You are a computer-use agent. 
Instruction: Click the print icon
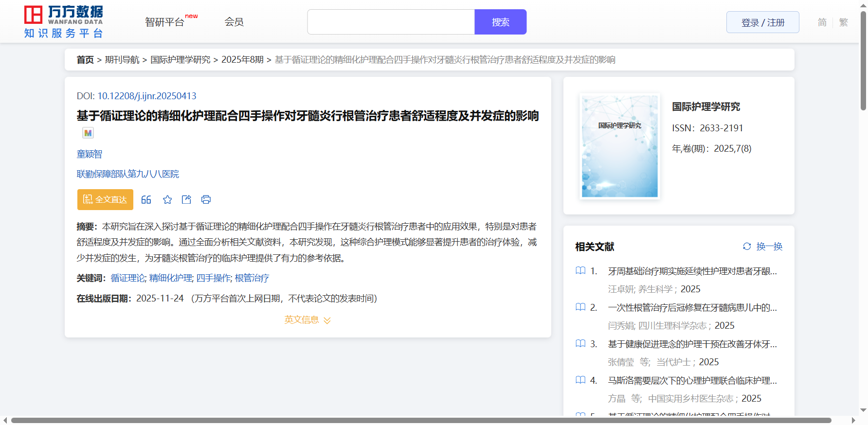tap(206, 200)
